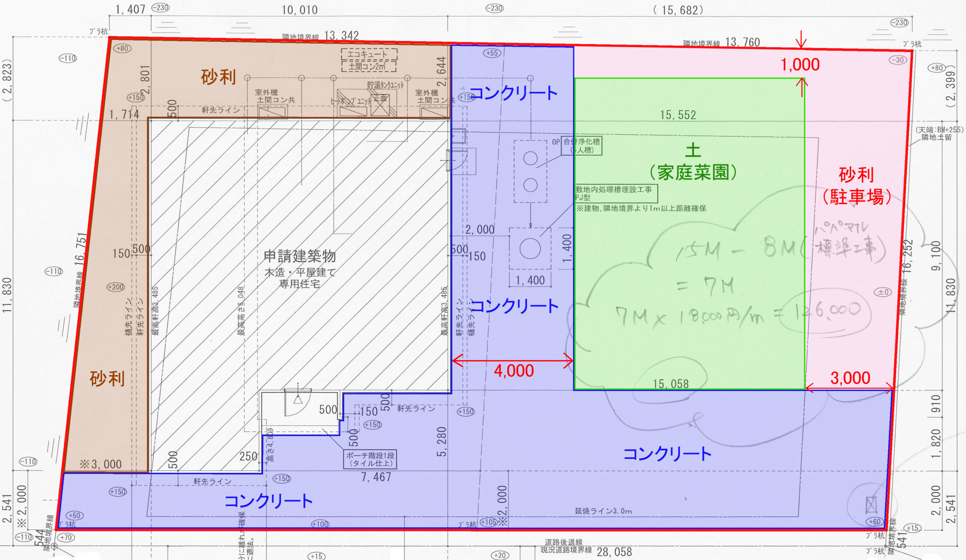Click the ※3,000 note
This screenshot has width=966, height=560.
pyautogui.click(x=100, y=465)
